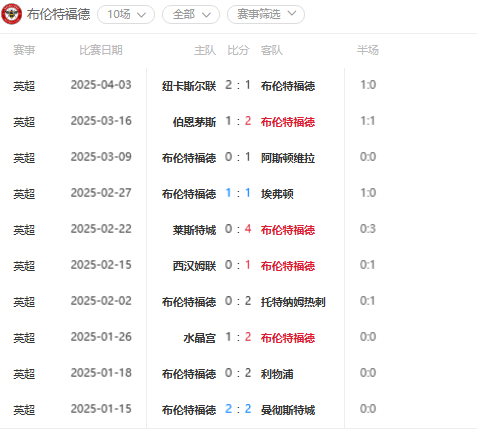Image resolution: width=477 pixels, height=432 pixels.
Task: Click the blue 1:1 score against 埃弗顿
Action: coord(238,193)
